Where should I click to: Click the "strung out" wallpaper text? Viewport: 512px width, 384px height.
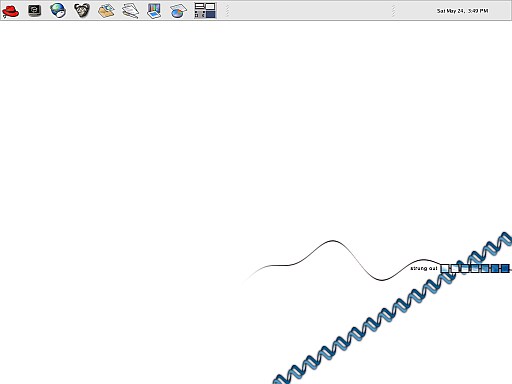[x=424, y=268]
